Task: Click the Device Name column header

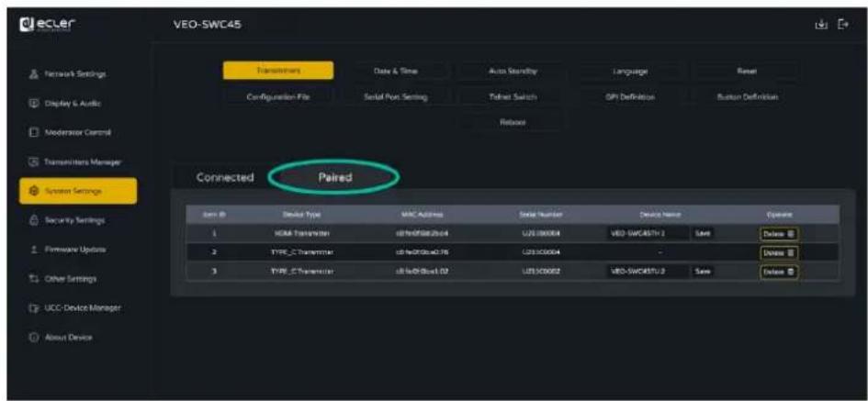Action: (659, 214)
